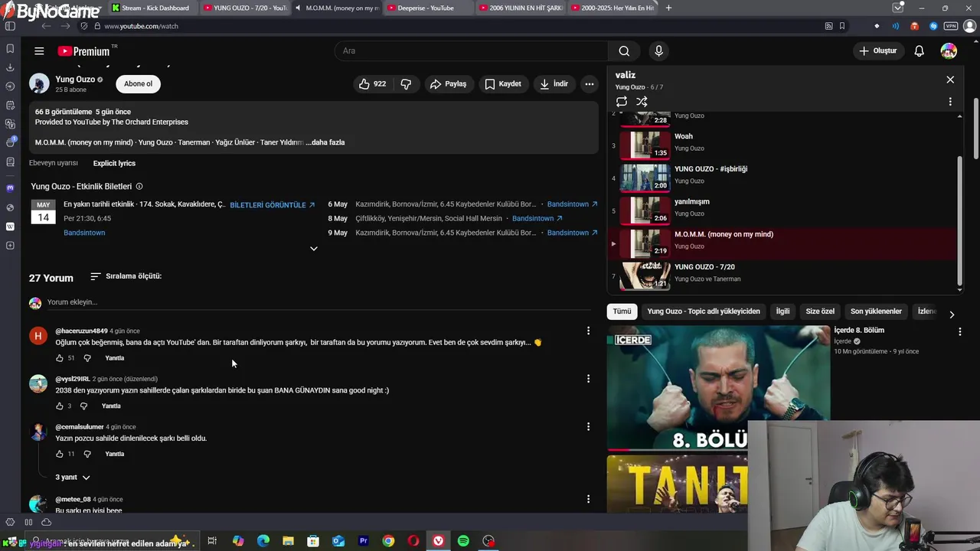Open YouTube notifications bell

click(919, 51)
